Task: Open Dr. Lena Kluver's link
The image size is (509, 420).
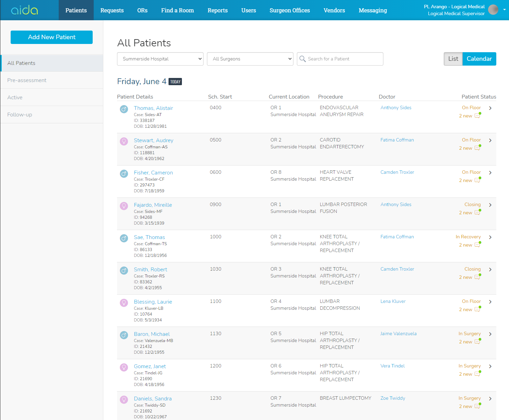Action: 393,301
